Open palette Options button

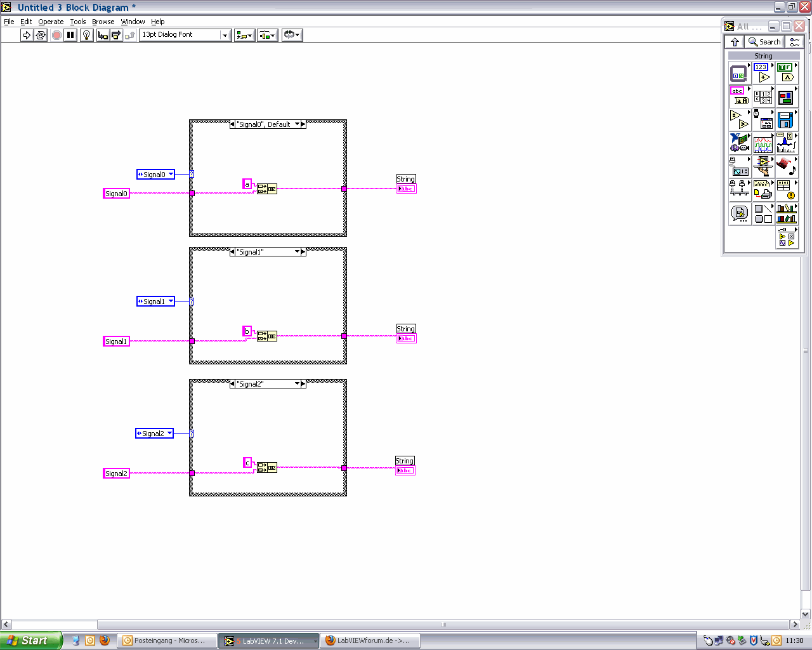pyautogui.click(x=794, y=42)
